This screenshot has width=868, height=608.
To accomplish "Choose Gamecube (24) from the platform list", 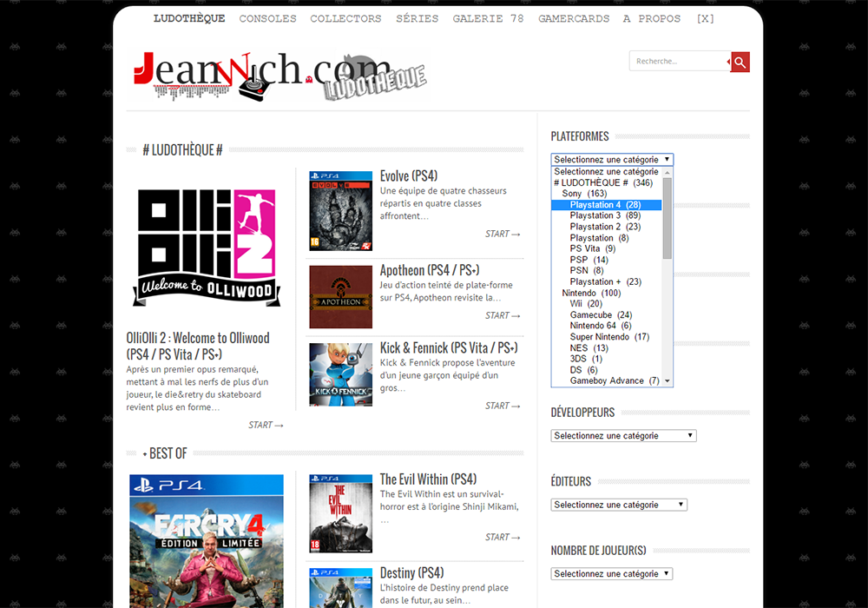I will tap(601, 315).
